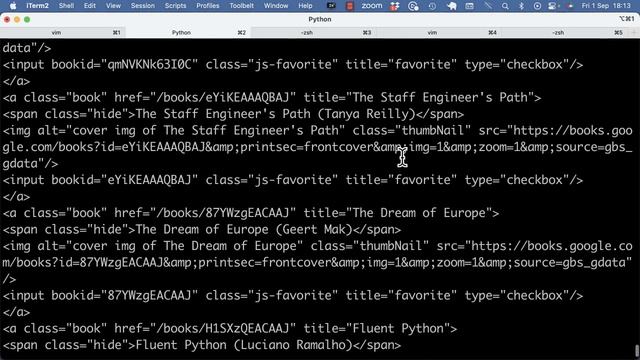Click the red database icon in menu bar
Viewport: 640px width, 360px height.
[x=349, y=6]
